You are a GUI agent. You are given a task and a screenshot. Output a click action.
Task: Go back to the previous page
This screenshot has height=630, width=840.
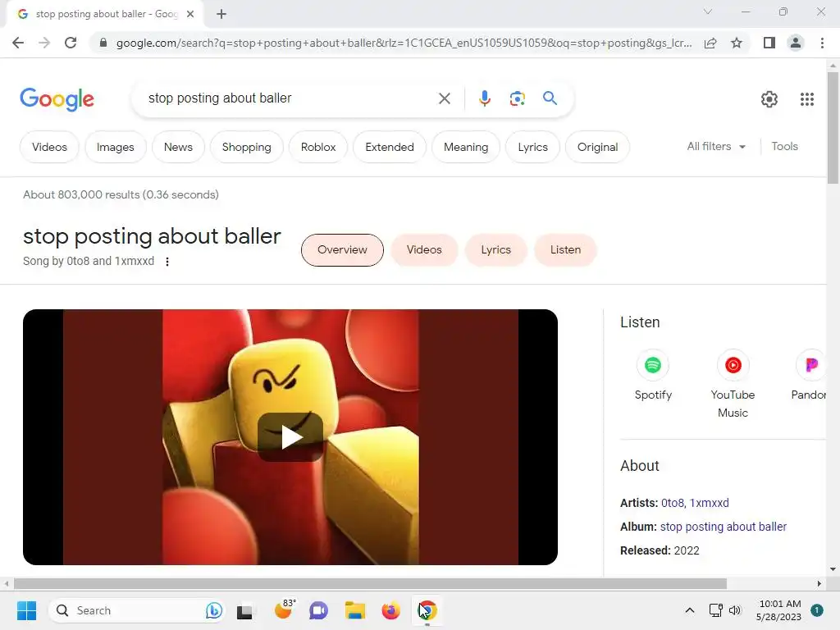(18, 43)
